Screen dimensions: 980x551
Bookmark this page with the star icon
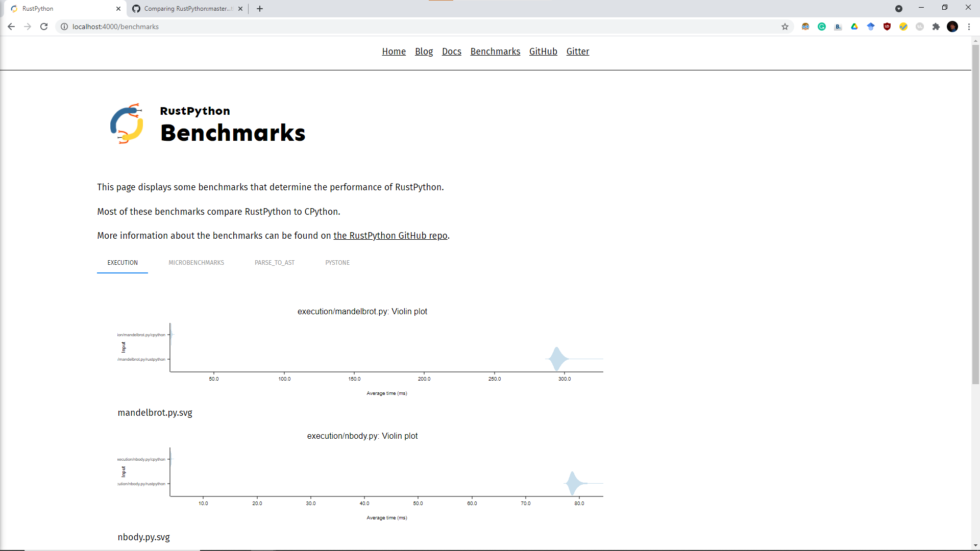point(785,27)
